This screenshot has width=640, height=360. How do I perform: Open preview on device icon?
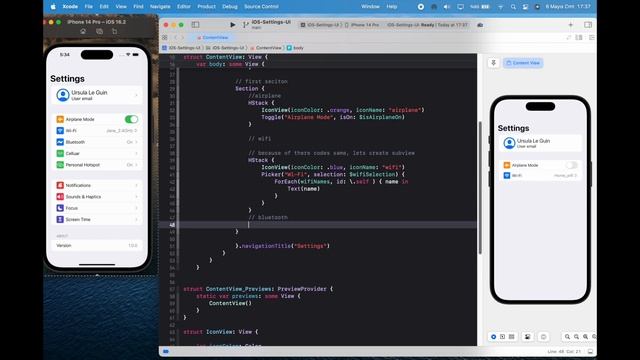[543, 337]
